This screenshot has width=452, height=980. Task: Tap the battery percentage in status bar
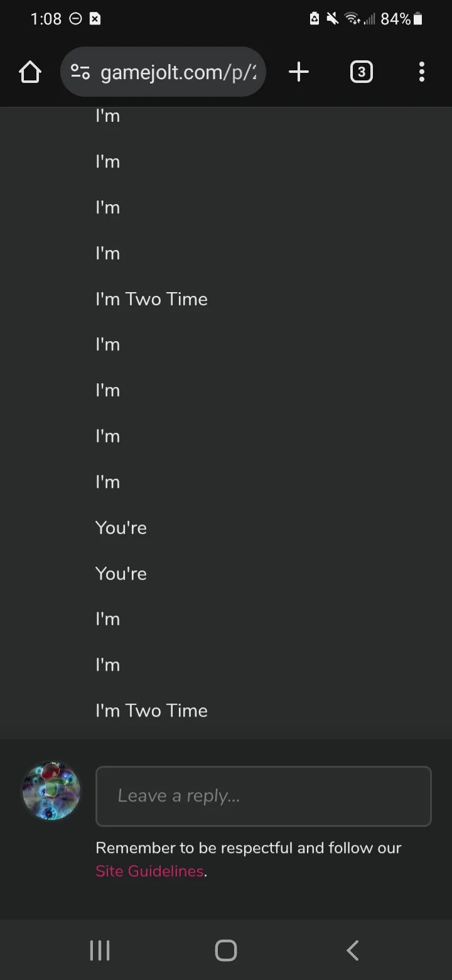pyautogui.click(x=395, y=19)
